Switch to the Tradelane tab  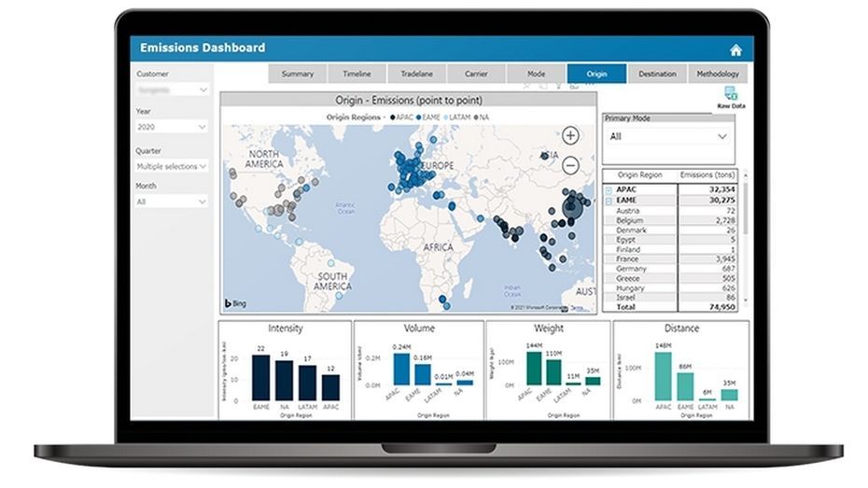pos(416,74)
